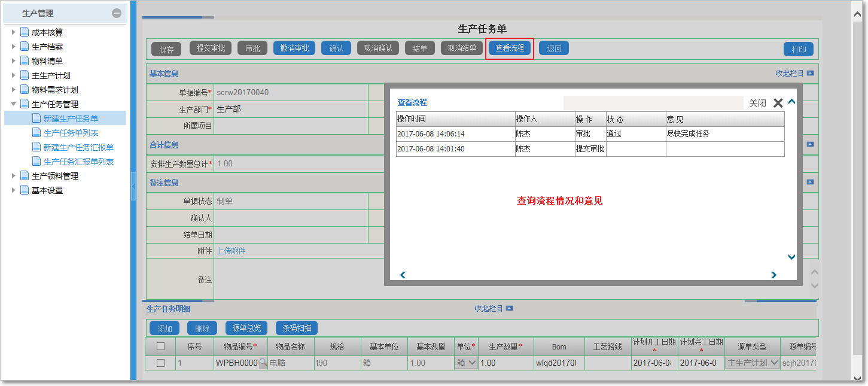868x386 pixels.
Task: Click the right arrow icon inside 查看流程 dialog
Action: pyautogui.click(x=773, y=274)
